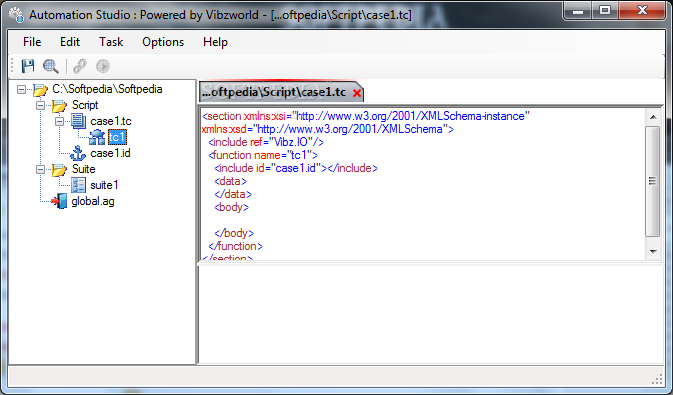673x395 pixels.
Task: Click the opening <data> tag line
Action: pos(230,181)
